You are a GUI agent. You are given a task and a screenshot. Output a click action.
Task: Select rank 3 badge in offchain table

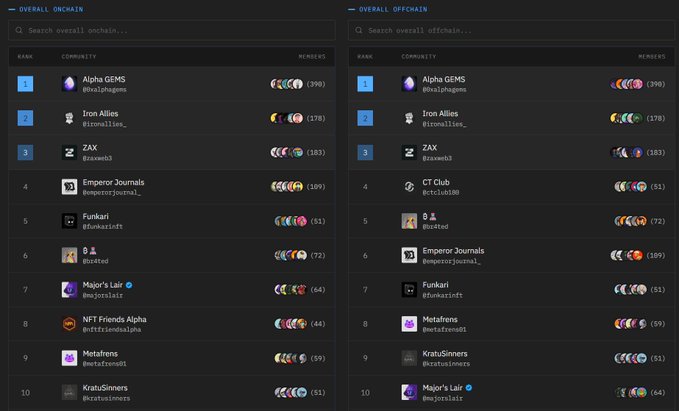(x=365, y=152)
